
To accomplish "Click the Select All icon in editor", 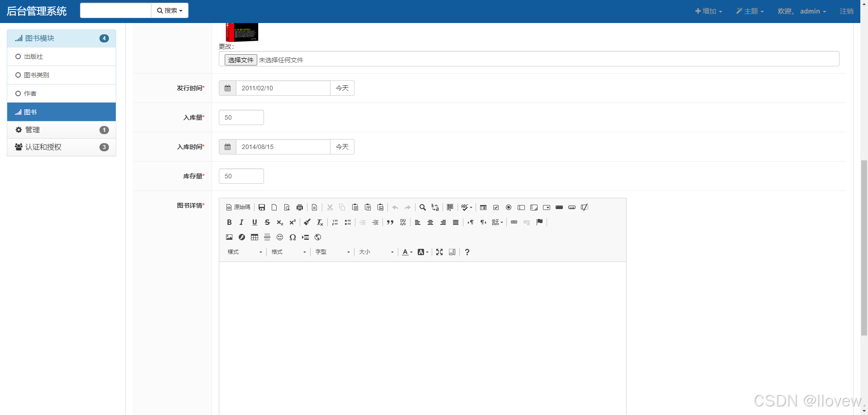I will point(450,207).
